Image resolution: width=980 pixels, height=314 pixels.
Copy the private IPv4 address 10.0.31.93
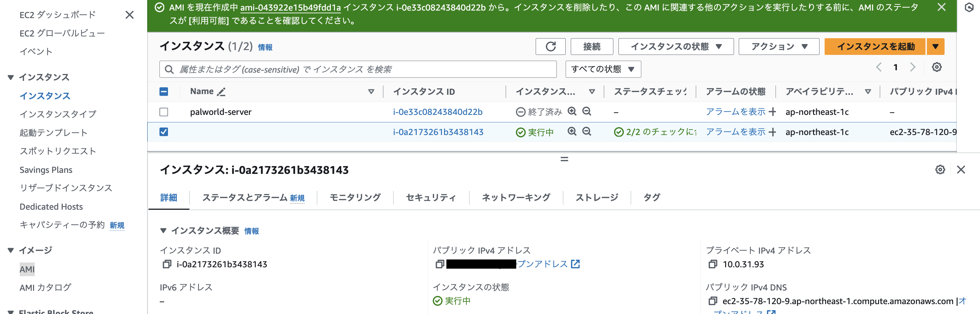713,264
